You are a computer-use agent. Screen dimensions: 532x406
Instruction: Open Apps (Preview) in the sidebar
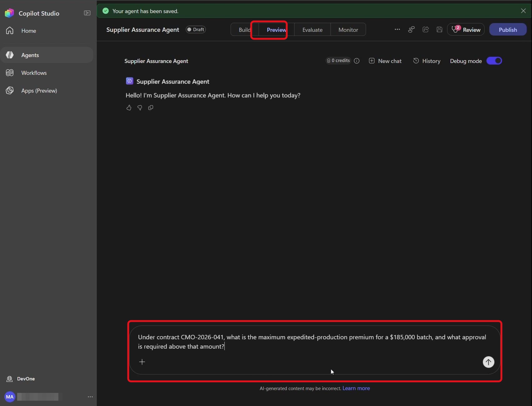[47, 90]
